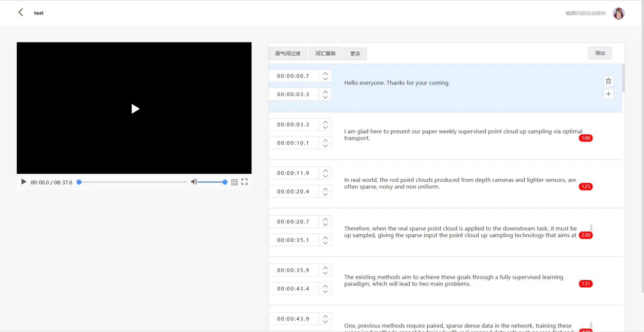Select the subtitle text starting with "The existing methods"
The height and width of the screenshot is (332, 644).
tap(453, 281)
